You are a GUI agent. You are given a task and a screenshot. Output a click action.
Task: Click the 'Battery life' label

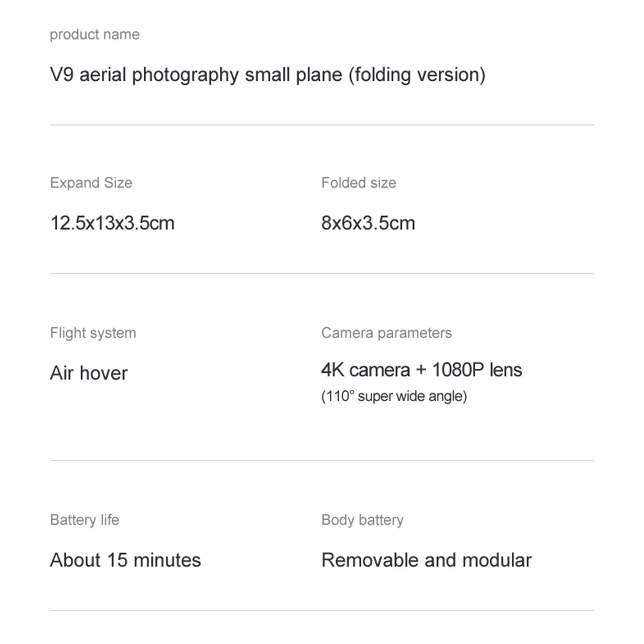click(x=85, y=520)
